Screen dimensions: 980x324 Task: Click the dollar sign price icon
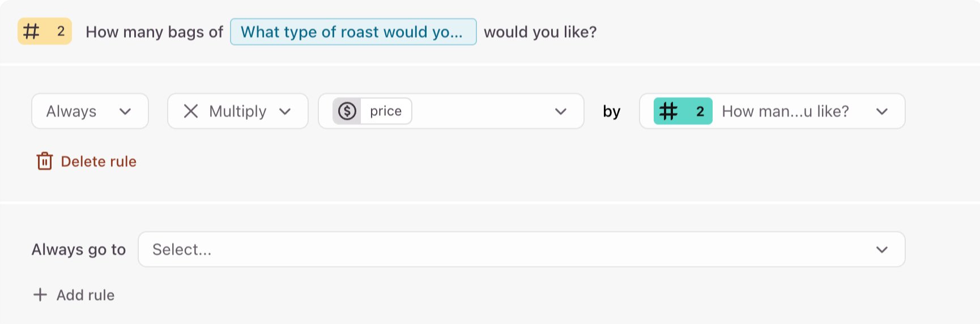click(x=347, y=111)
